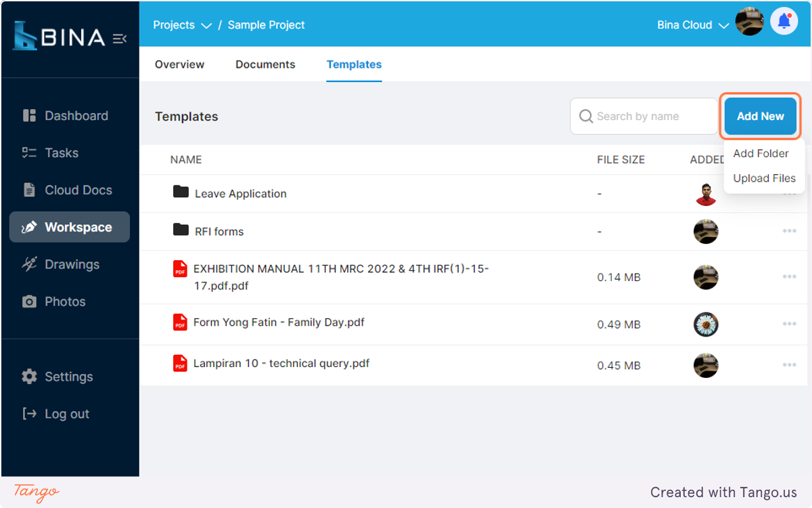The height and width of the screenshot is (508, 812).
Task: Click the Add New button
Action: pyautogui.click(x=761, y=117)
